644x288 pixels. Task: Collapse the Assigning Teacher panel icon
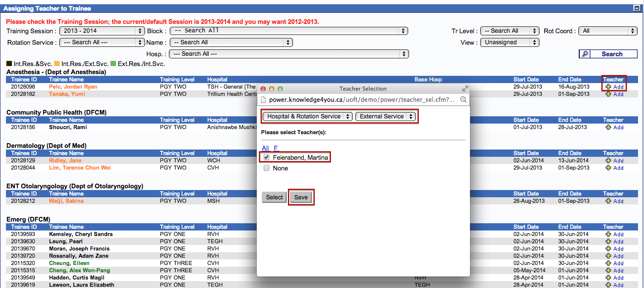click(x=636, y=8)
